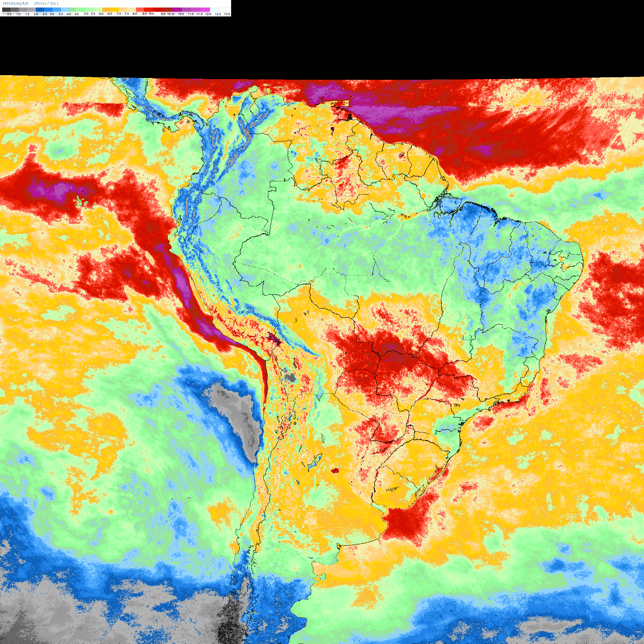This screenshot has height=644, width=644.
Task: Click the 6.0 legend value
Action: click(101, 14)
